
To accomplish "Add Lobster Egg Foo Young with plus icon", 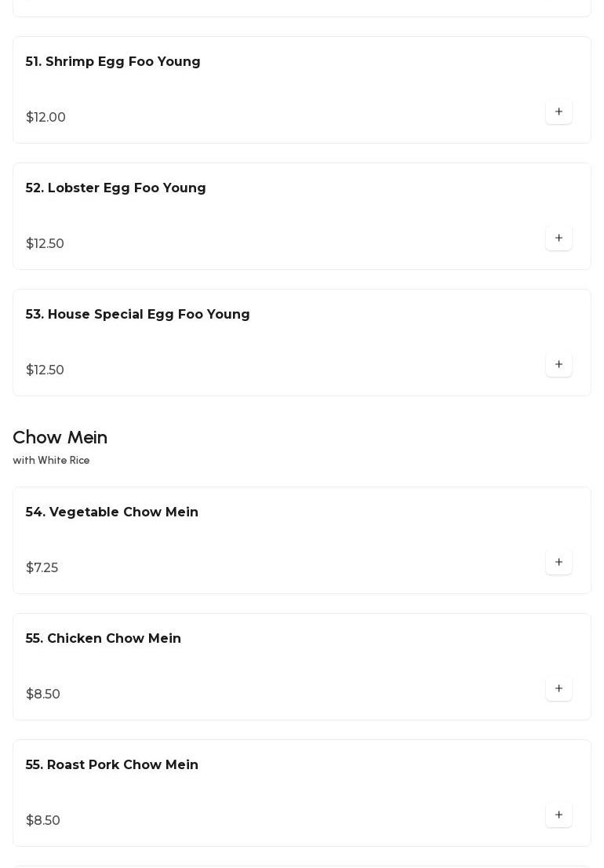I will tap(559, 238).
